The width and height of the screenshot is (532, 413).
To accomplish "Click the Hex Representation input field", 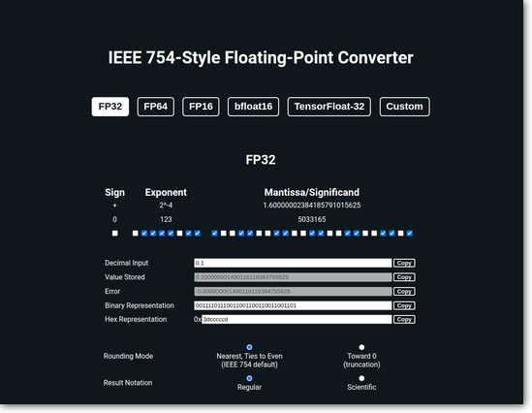I will pyautogui.click(x=297, y=319).
